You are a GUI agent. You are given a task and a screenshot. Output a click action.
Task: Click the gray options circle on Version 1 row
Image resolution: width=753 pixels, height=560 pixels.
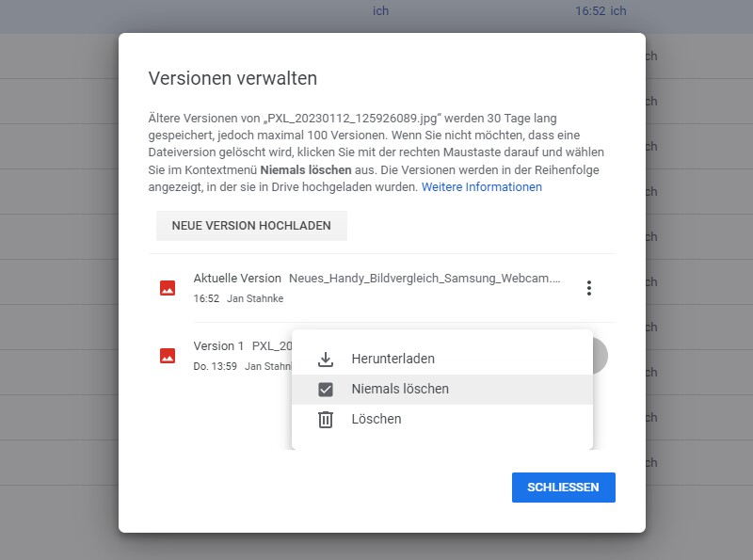(600, 355)
